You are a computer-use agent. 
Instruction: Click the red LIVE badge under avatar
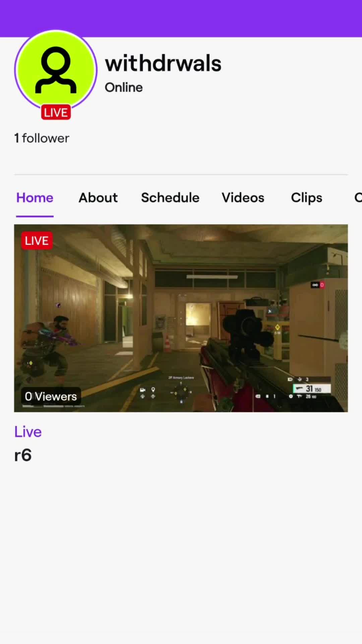pyautogui.click(x=56, y=113)
